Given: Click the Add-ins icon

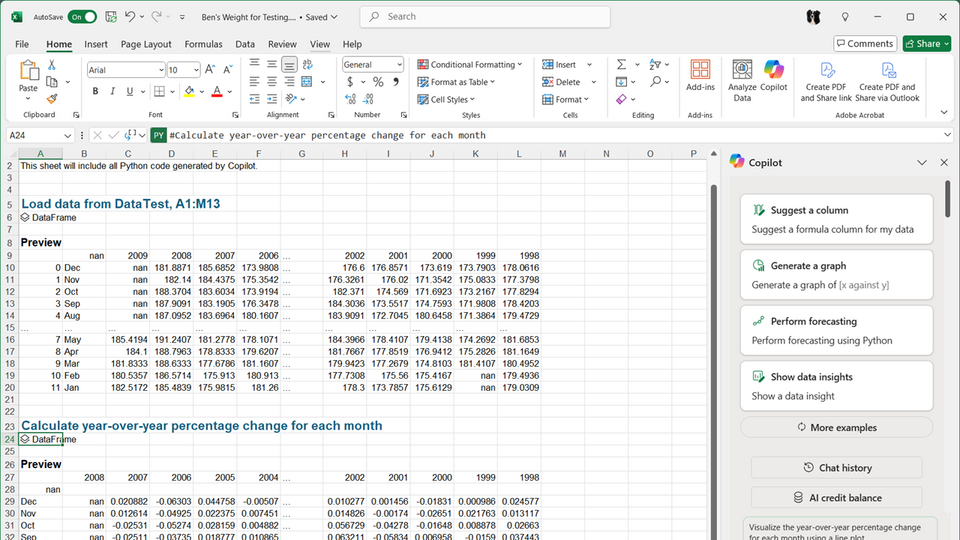Looking at the screenshot, I should 701,70.
